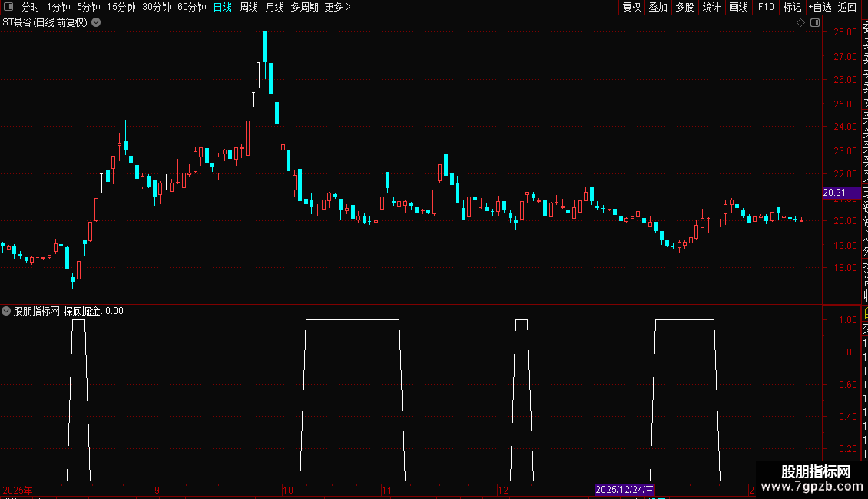
Task: Select the 30分钟 period tab
Action: pos(156,7)
